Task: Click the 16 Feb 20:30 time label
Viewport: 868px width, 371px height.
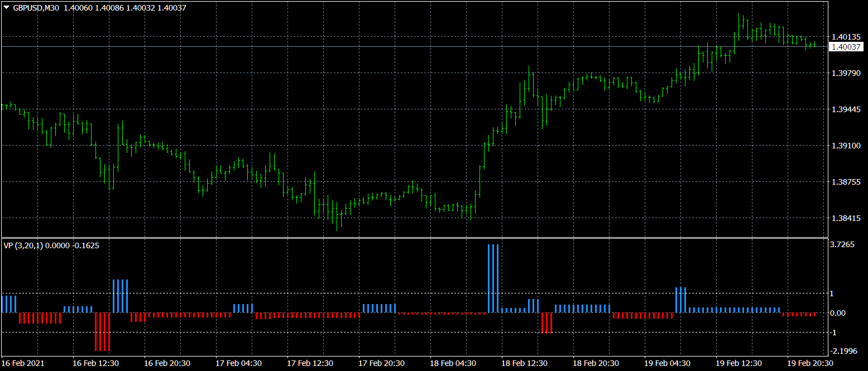Action: (167, 363)
